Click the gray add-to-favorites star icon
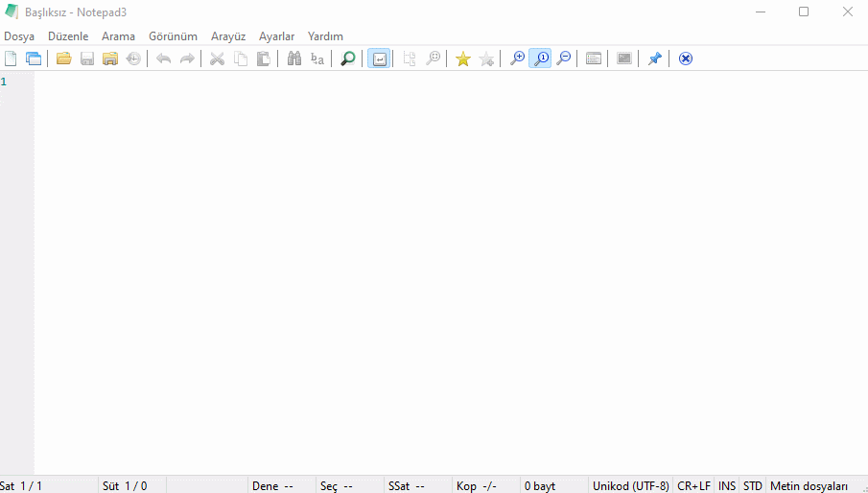Screen dimensions: 868x493 pyautogui.click(x=486, y=59)
